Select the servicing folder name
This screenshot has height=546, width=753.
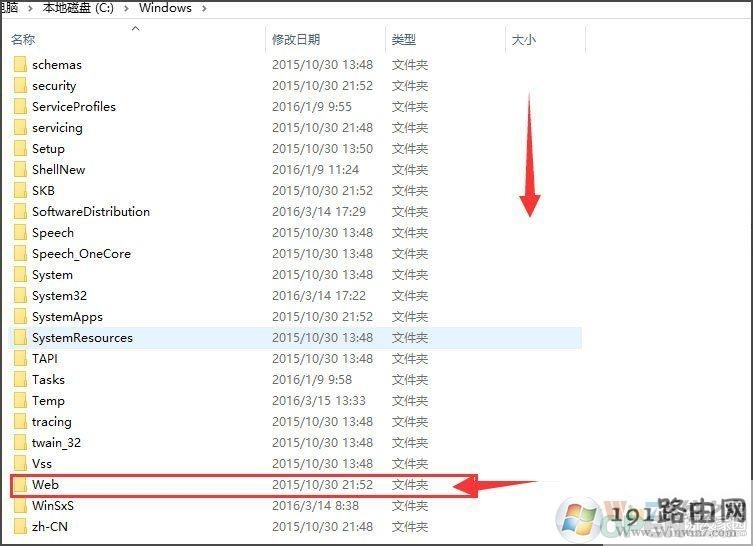[x=57, y=128]
